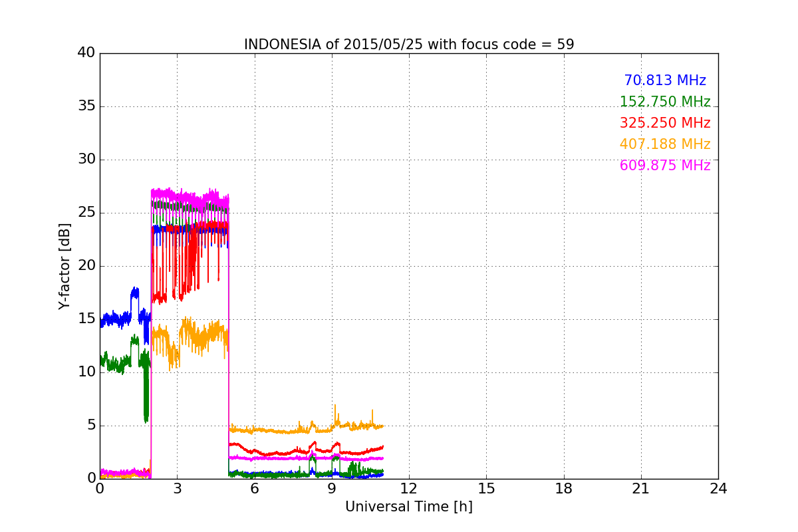The image size is (798, 532).
Task: Click x-axis tick label 21
Action: click(x=641, y=489)
